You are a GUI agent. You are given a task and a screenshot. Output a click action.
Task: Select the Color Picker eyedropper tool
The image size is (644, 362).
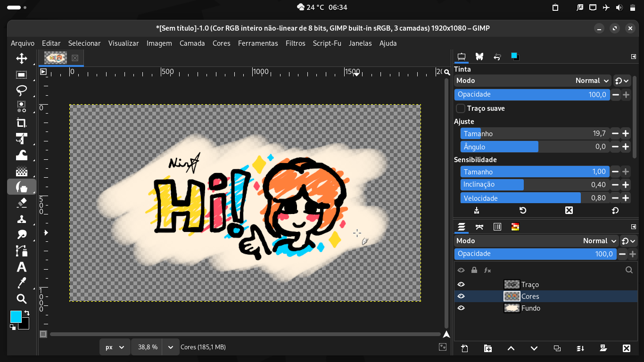pos(21,283)
